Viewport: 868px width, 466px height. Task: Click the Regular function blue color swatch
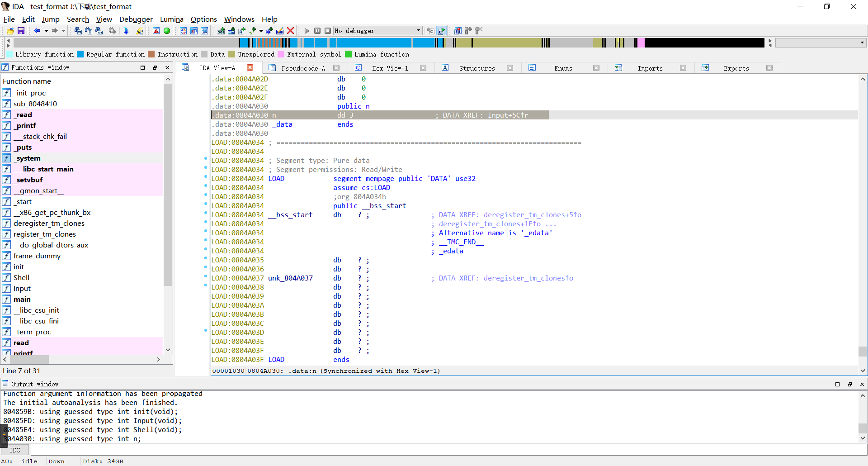pos(80,54)
